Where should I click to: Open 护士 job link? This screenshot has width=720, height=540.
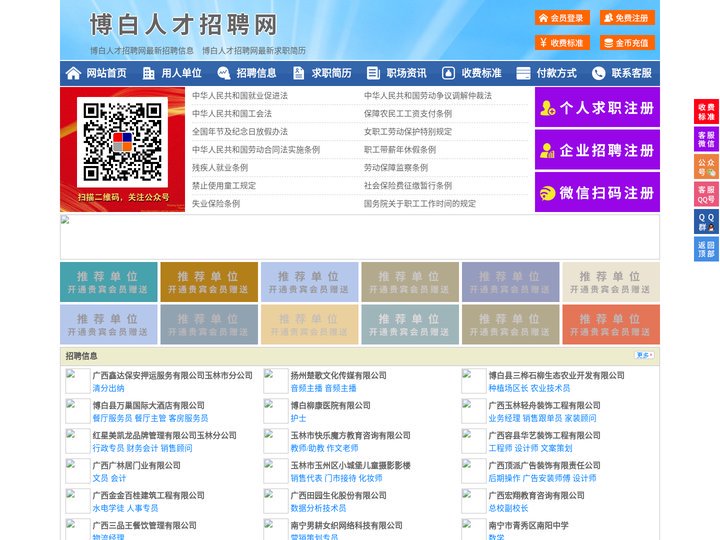pos(298,418)
